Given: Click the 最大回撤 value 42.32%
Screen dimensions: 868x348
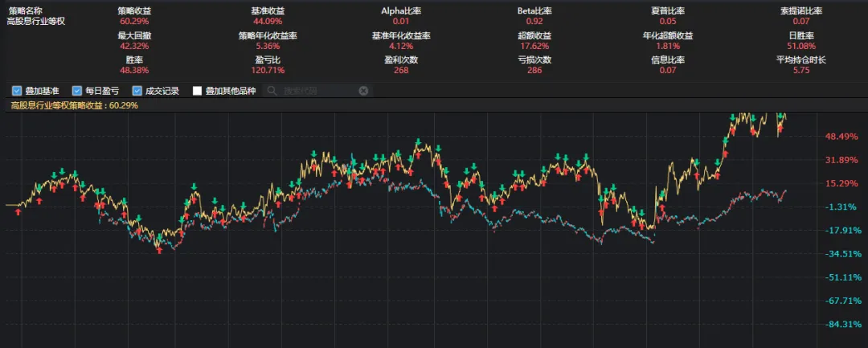Looking at the screenshot, I should coord(133,46).
